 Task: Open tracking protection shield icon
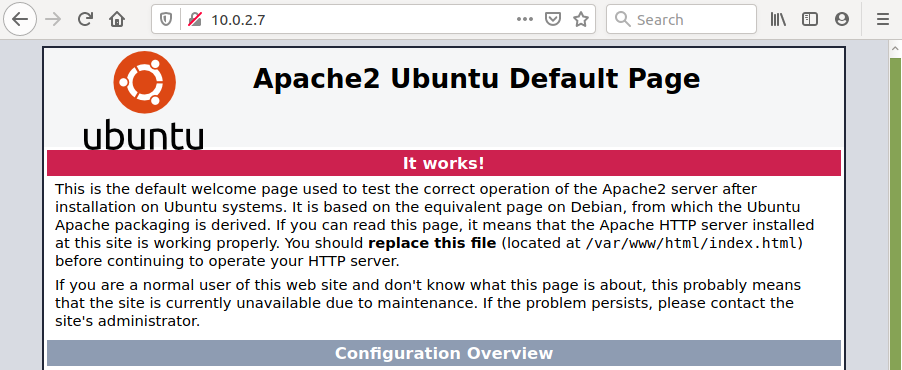[x=166, y=20]
